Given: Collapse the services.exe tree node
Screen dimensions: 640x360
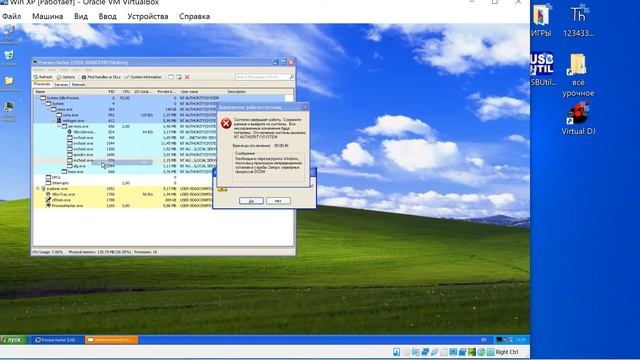Looking at the screenshot, I should 59,127.
